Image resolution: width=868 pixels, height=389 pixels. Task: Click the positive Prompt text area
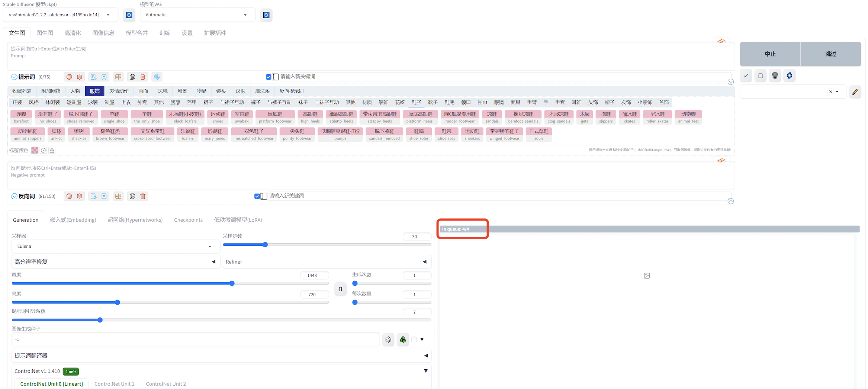371,56
